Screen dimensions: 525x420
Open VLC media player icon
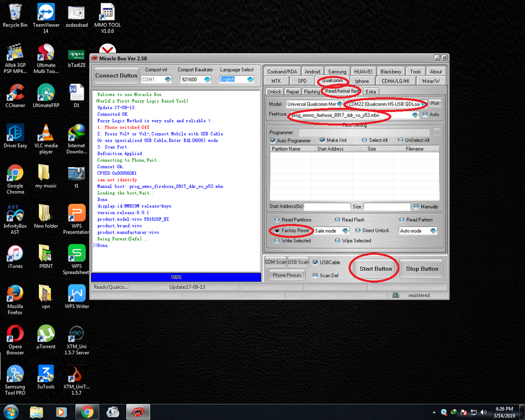(46, 139)
